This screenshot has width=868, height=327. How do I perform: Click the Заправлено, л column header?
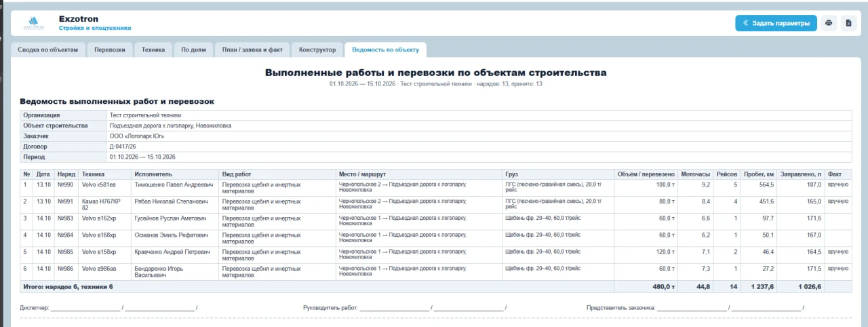[x=800, y=174]
